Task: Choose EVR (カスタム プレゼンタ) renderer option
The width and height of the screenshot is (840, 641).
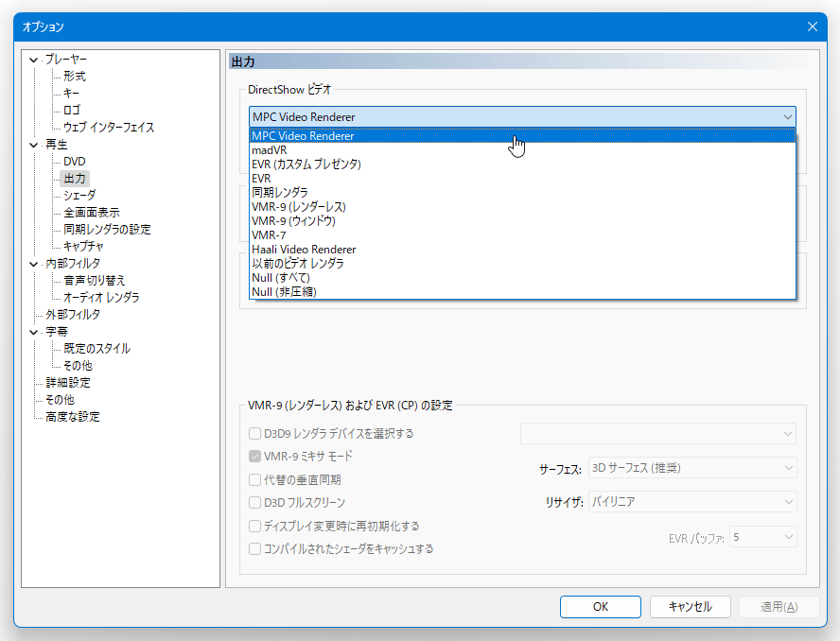Action: click(522, 165)
